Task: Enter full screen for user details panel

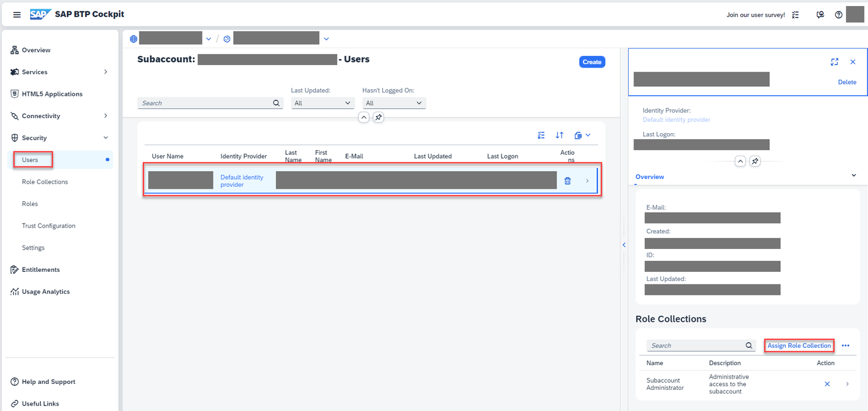Action: click(x=834, y=62)
